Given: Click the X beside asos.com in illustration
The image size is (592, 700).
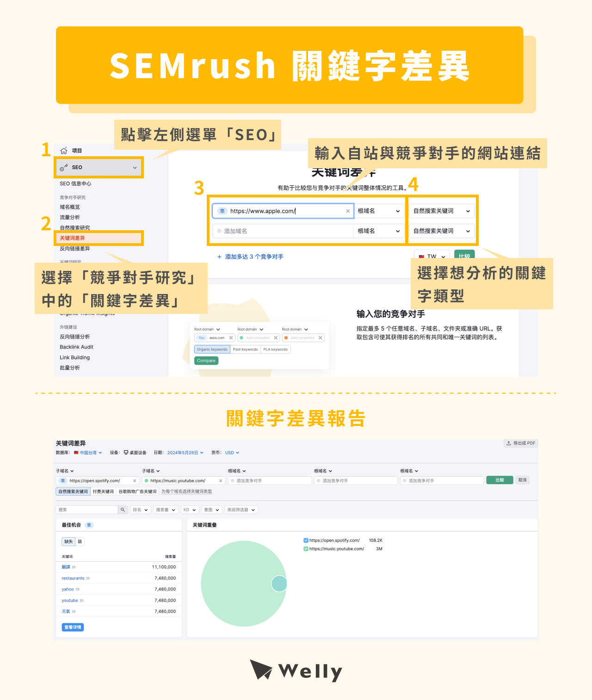Looking at the screenshot, I should click(231, 338).
